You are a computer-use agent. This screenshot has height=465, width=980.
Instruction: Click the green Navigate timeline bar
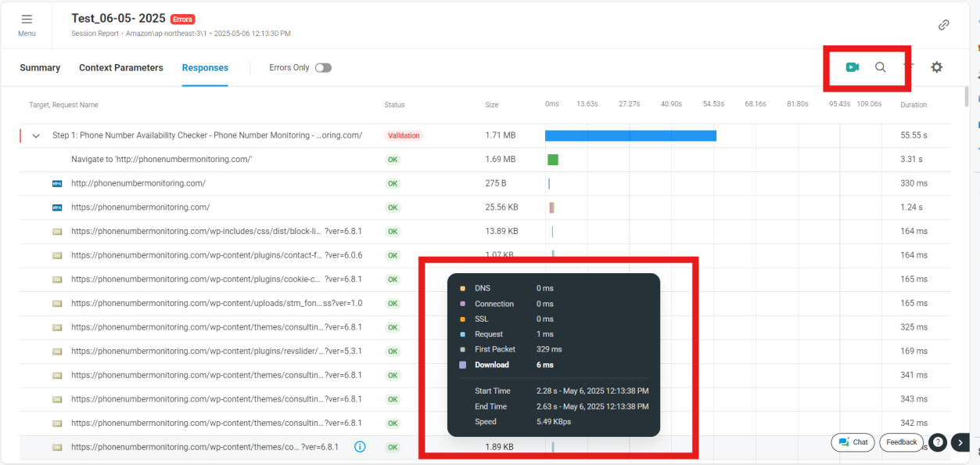[x=553, y=160]
